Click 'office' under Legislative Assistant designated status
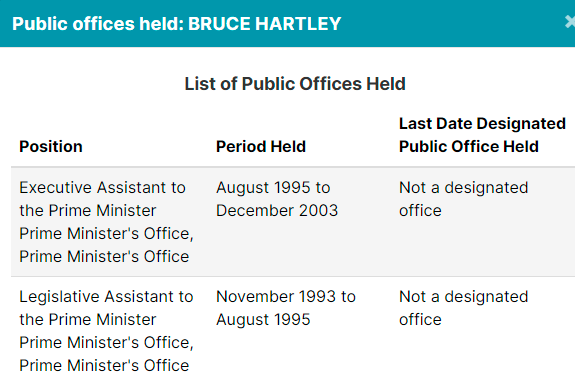The width and height of the screenshot is (575, 389). (x=420, y=320)
